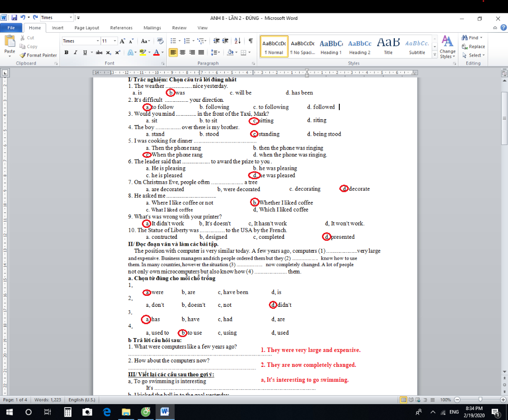This screenshot has width=508, height=420.
Task: Toggle Superscript formatting
Action: pyautogui.click(x=118, y=53)
